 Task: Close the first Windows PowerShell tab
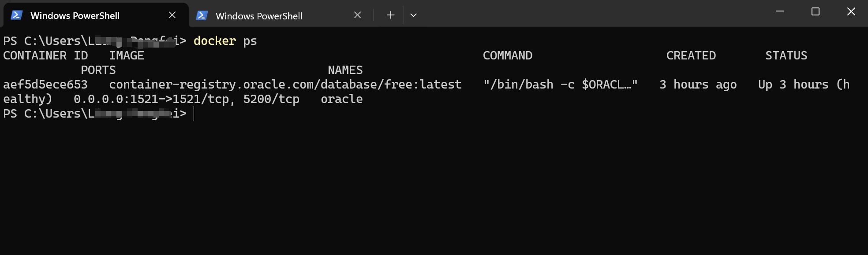(x=172, y=15)
